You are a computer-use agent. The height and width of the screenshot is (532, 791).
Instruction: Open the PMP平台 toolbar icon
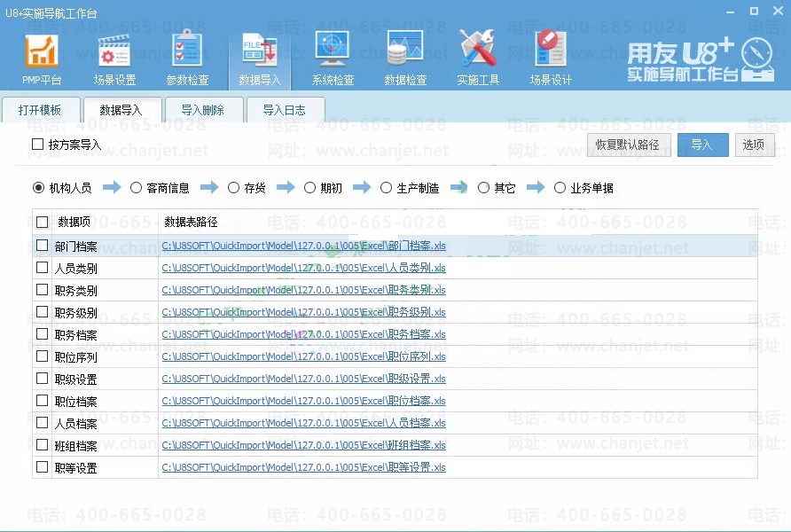coord(42,59)
